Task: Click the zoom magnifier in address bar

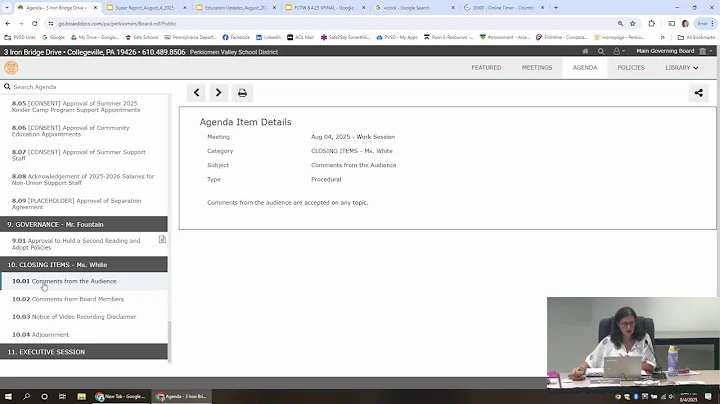Action: click(x=620, y=23)
